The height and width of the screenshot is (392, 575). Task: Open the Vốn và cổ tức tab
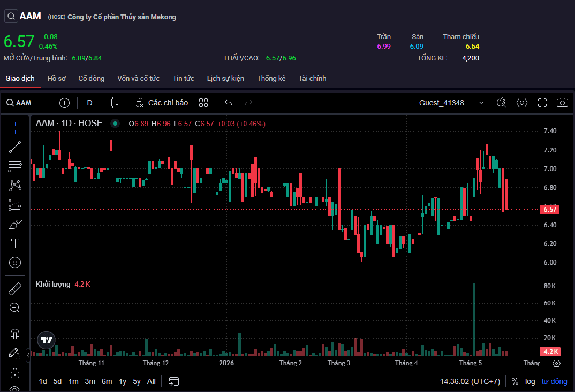click(139, 79)
